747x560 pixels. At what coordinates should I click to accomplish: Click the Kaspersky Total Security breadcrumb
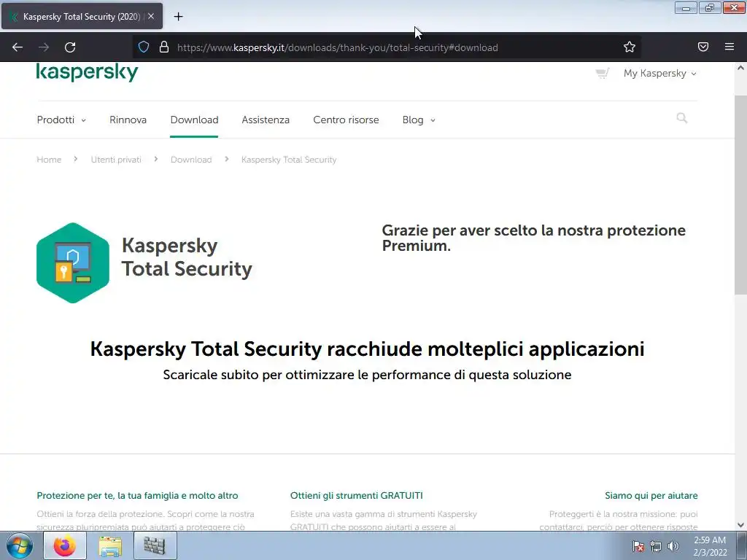289,160
